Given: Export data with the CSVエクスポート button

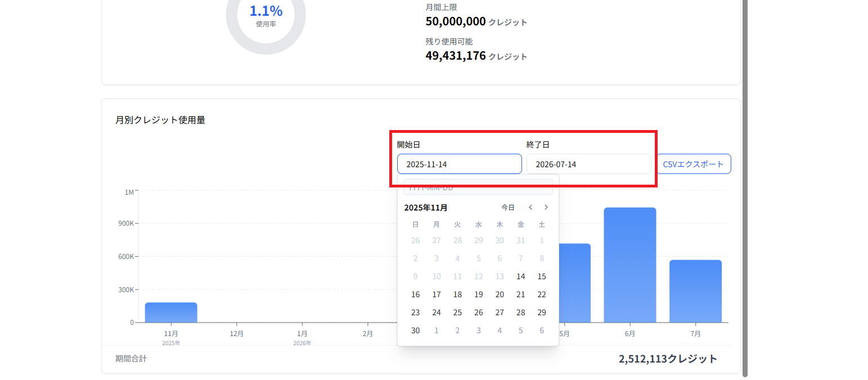Looking at the screenshot, I should 694,164.
